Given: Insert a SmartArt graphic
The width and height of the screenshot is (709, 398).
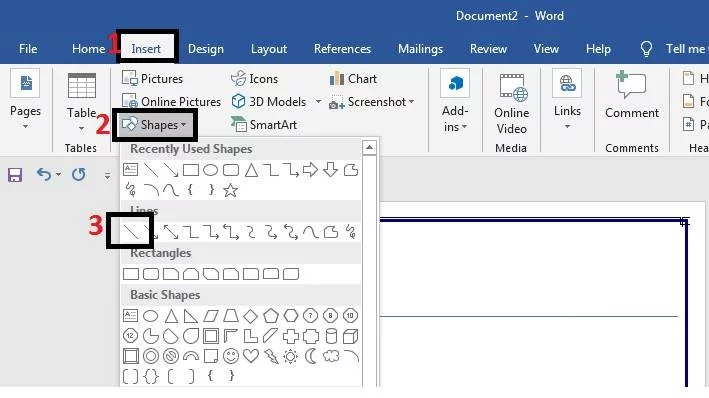Looking at the screenshot, I should (264, 124).
